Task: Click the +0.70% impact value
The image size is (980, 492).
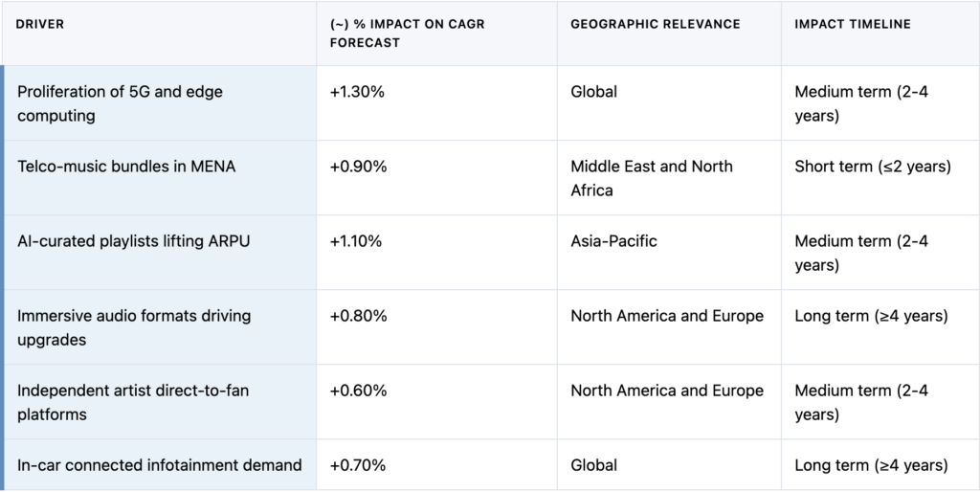Action: pyautogui.click(x=358, y=465)
